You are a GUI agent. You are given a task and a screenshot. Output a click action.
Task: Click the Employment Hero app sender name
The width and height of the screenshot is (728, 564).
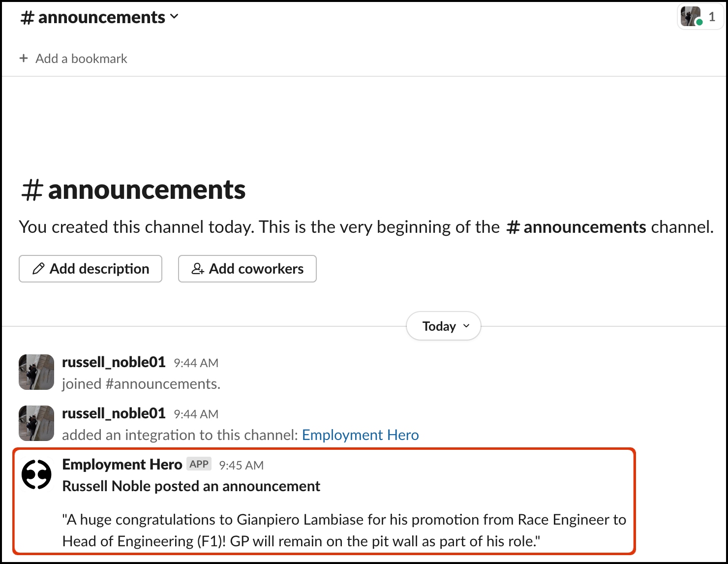(122, 465)
